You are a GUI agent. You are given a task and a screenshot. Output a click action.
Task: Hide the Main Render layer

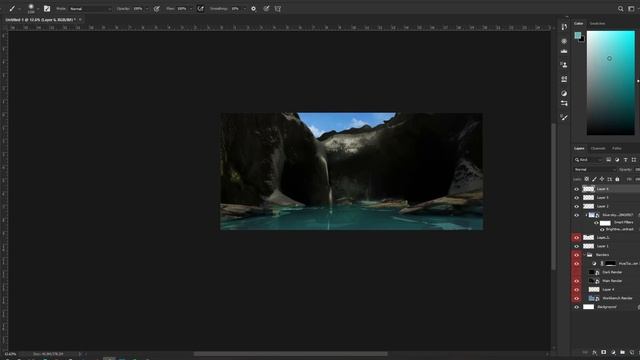click(x=576, y=281)
